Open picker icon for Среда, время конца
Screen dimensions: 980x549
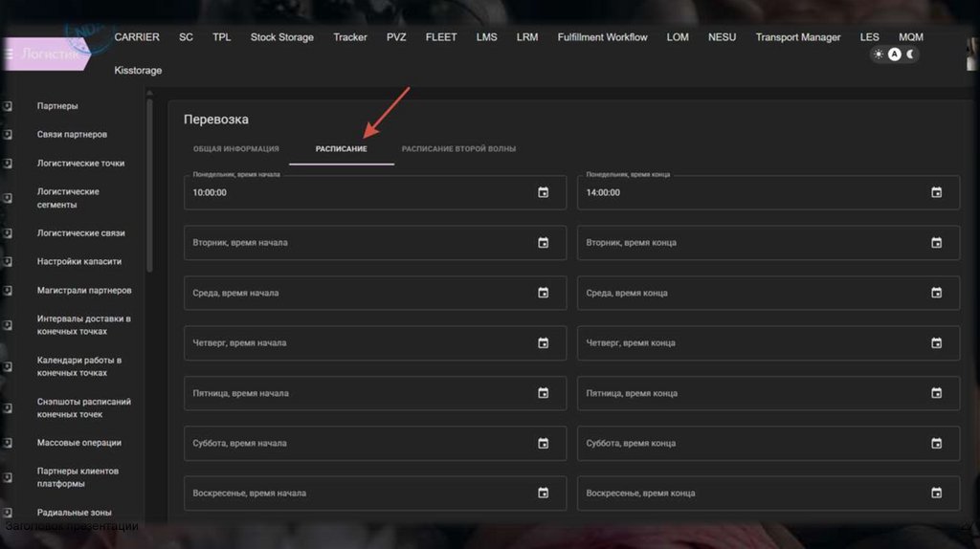pyautogui.click(x=936, y=293)
